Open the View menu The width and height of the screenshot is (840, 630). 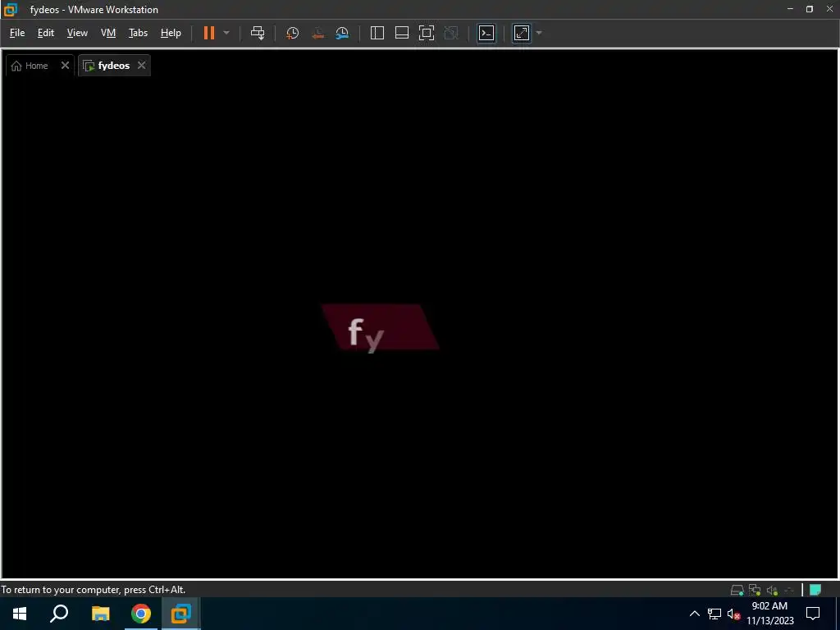(x=77, y=33)
